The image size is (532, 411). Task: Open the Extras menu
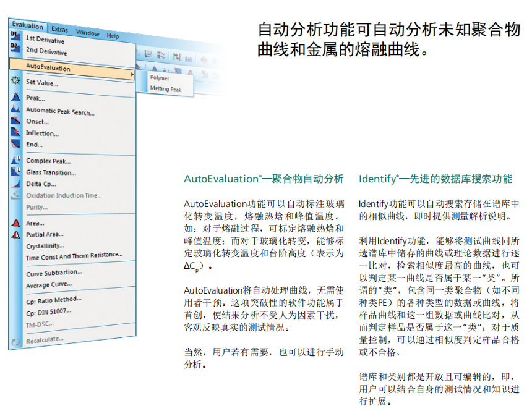coord(60,29)
